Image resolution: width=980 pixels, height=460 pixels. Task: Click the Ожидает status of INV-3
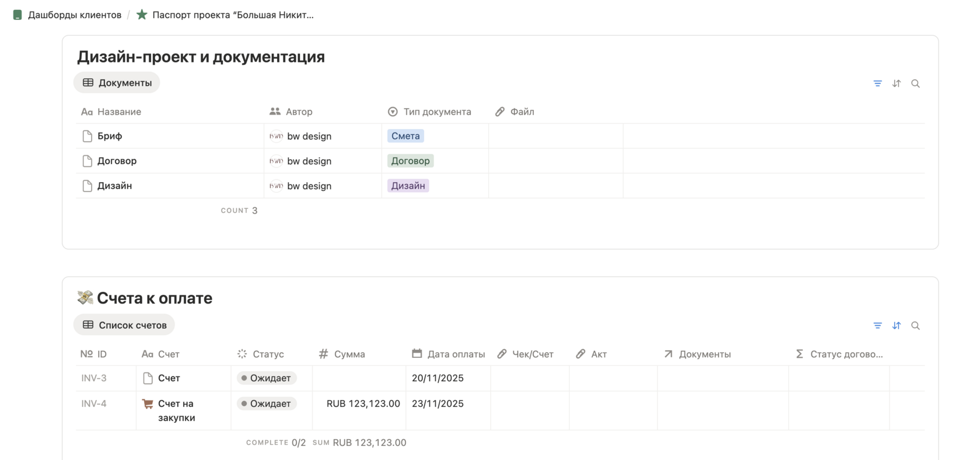click(267, 378)
